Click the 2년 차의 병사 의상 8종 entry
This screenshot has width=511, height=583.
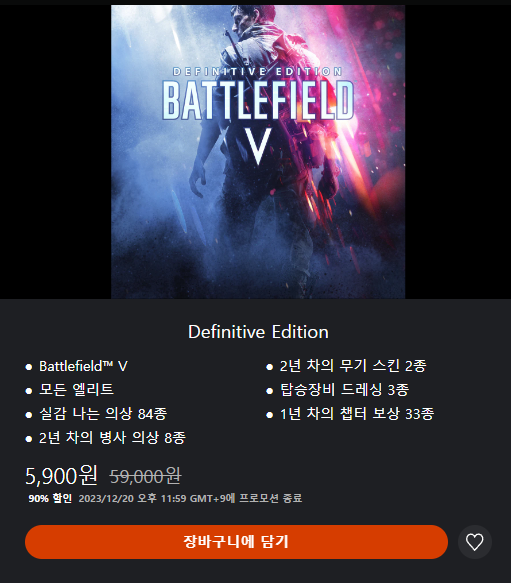[112, 438]
